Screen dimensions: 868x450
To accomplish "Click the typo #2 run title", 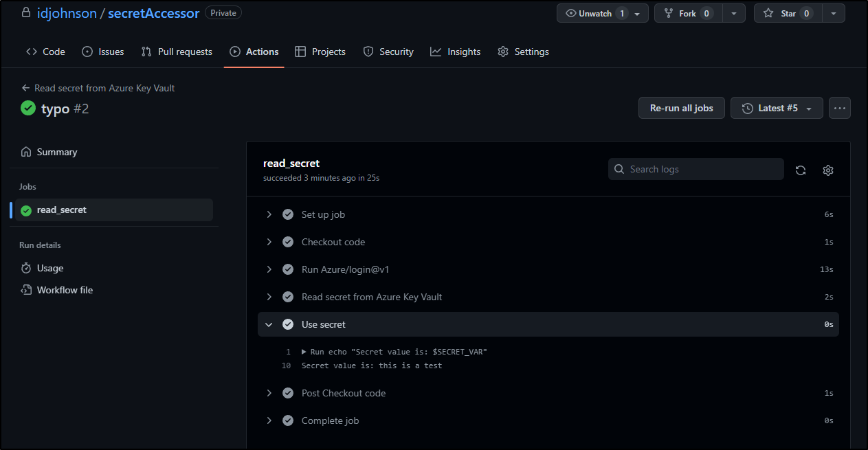I will [65, 109].
